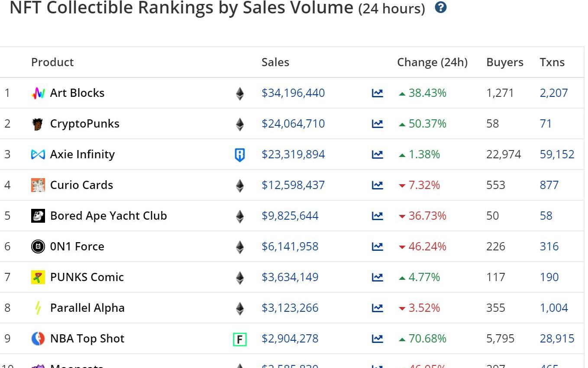Open the Parallel Alpha product name

pos(87,308)
